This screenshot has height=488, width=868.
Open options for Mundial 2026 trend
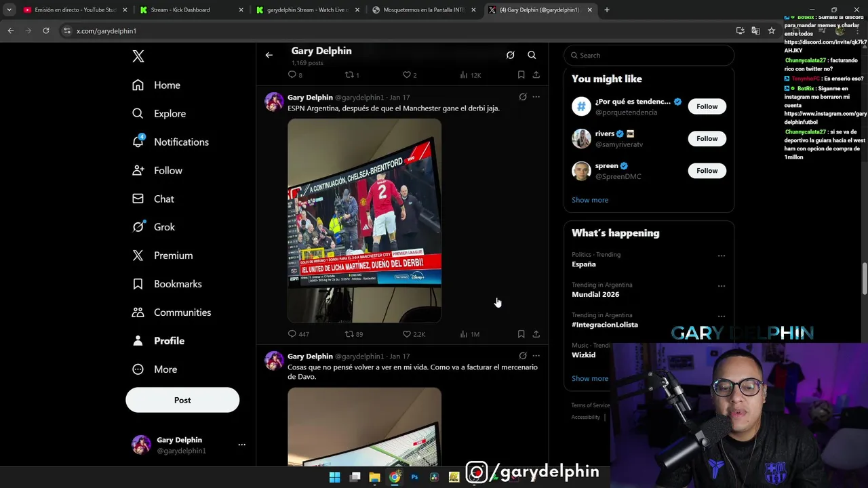(x=722, y=286)
